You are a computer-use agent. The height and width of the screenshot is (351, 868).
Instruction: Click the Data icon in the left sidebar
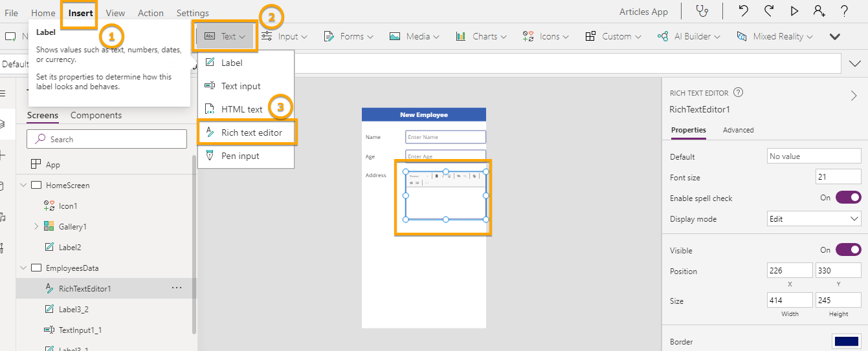coord(3,186)
